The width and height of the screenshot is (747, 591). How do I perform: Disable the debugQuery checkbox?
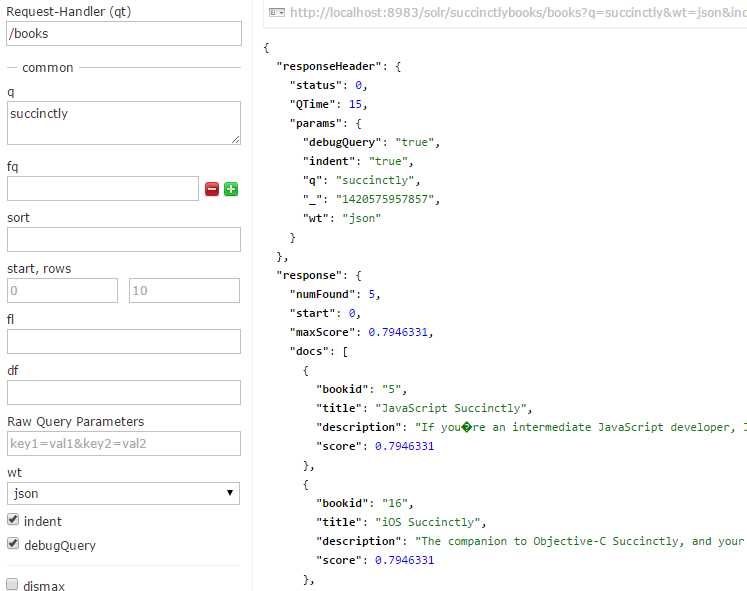[13, 543]
